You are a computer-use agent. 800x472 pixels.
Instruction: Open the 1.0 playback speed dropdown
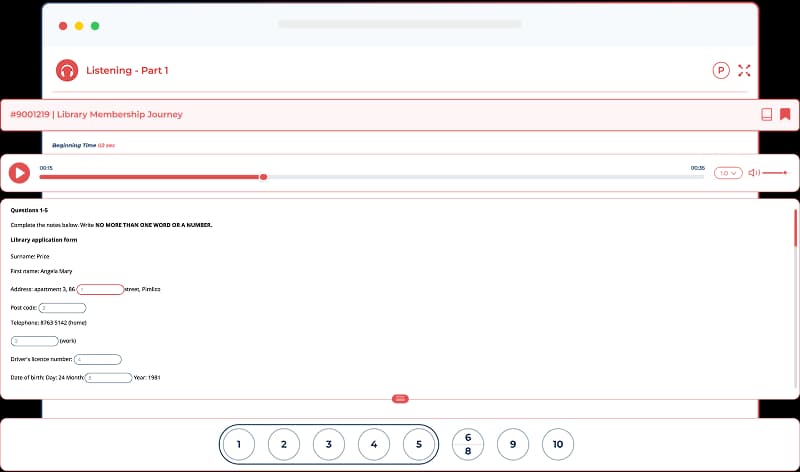(727, 173)
